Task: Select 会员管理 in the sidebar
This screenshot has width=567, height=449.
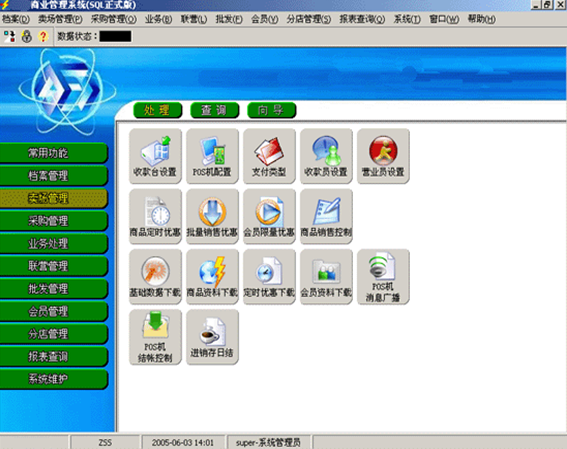Action: (x=54, y=311)
